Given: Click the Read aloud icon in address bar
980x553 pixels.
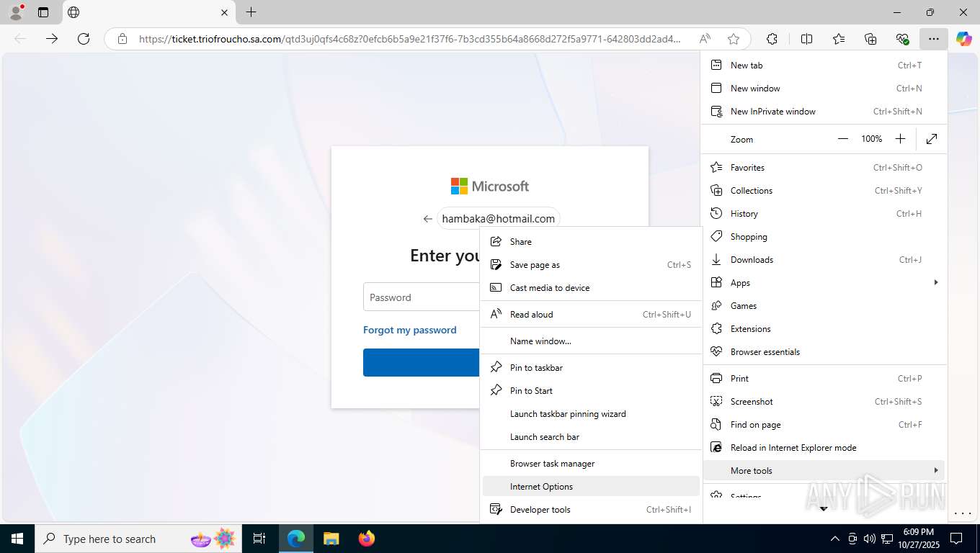Looking at the screenshot, I should 705,39.
